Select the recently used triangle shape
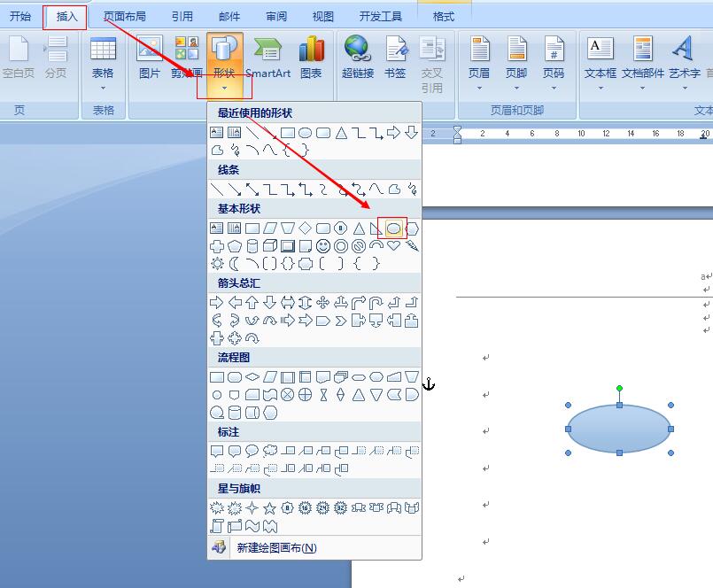Screen dimensions: 713x588 [x=341, y=133]
